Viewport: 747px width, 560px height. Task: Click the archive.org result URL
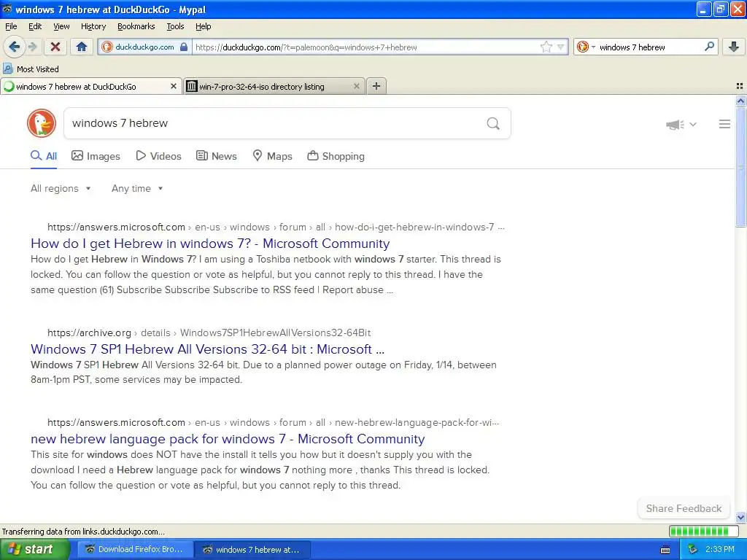[209, 332]
